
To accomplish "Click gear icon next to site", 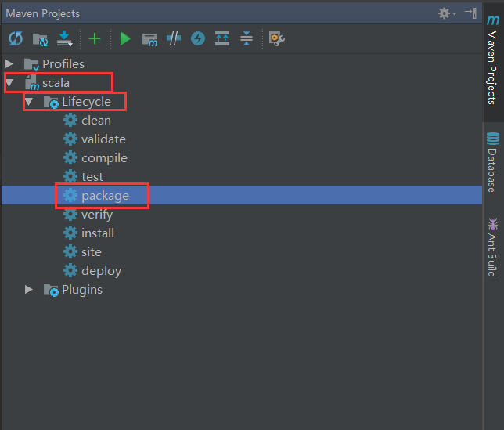I will [x=70, y=252].
